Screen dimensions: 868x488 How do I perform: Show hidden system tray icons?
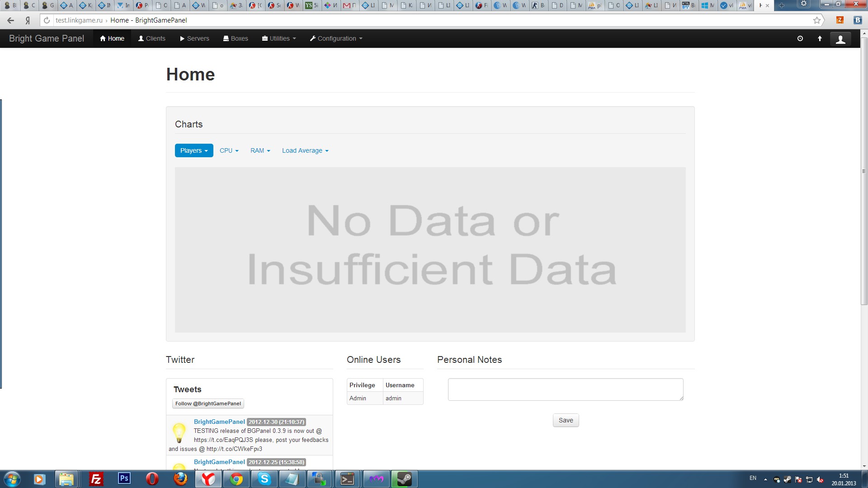(765, 479)
